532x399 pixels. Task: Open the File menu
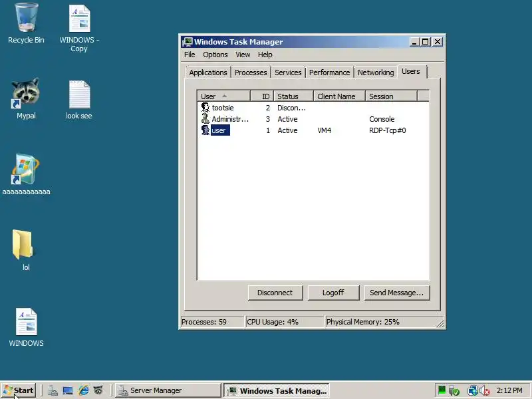[x=190, y=55]
